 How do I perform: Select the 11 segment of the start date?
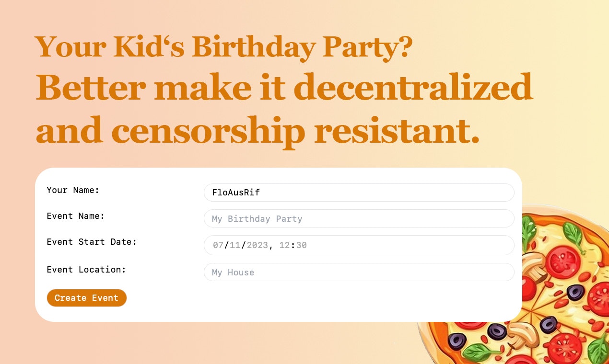tap(235, 245)
